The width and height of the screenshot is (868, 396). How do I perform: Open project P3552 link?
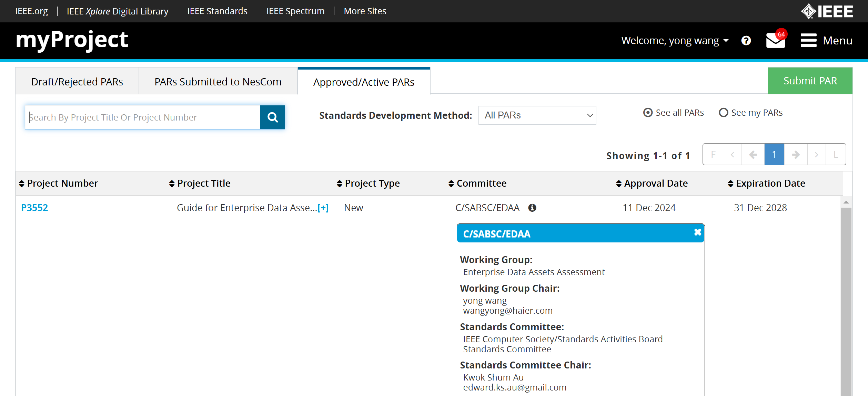[34, 208]
